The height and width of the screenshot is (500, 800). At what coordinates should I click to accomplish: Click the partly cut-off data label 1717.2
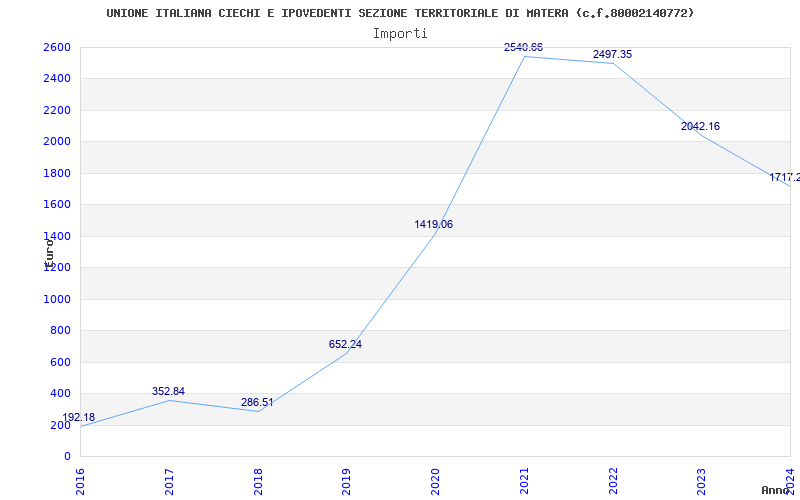tap(785, 178)
